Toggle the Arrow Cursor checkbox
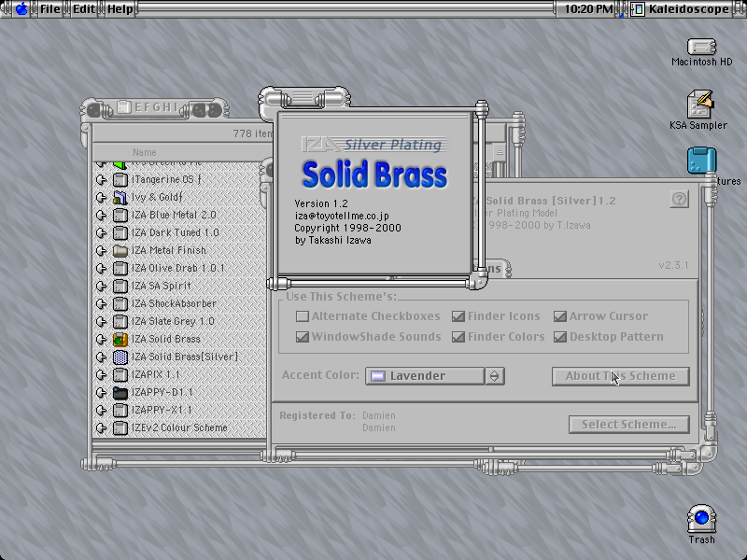This screenshot has width=747, height=560. tap(600, 316)
